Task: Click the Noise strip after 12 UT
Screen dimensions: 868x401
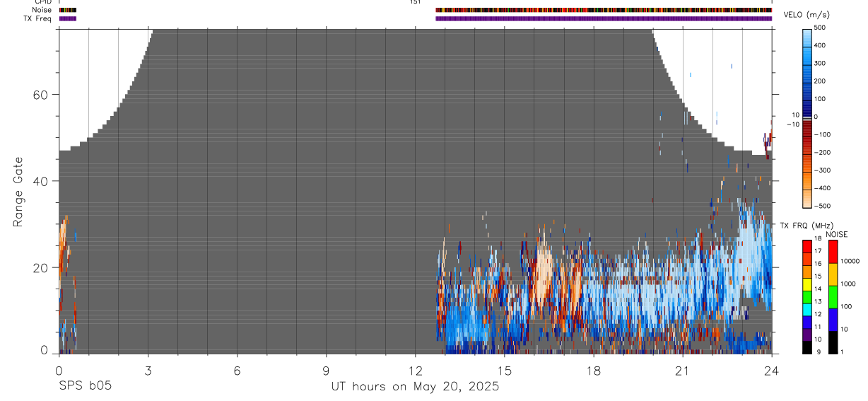Action: coord(604,10)
